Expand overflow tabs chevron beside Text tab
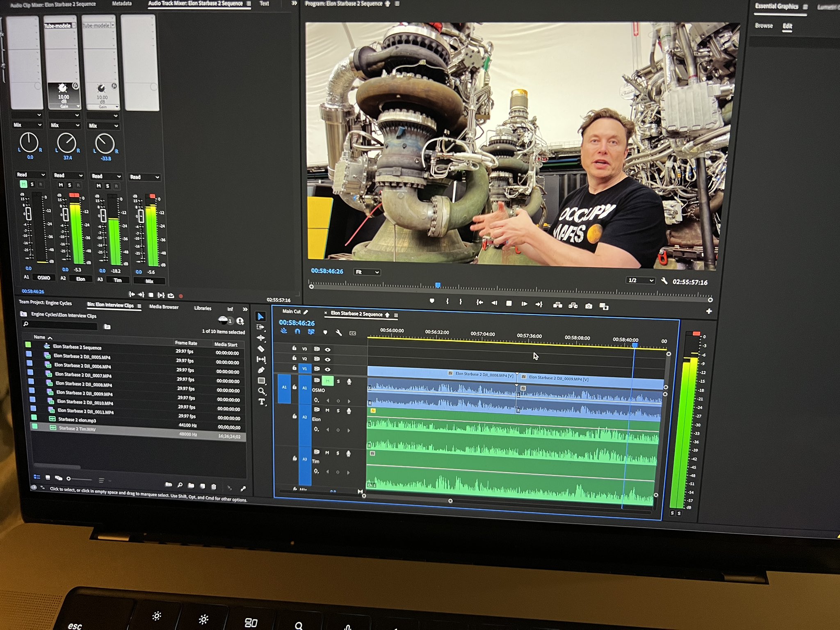Viewport: 840px width, 630px height. 294,3
